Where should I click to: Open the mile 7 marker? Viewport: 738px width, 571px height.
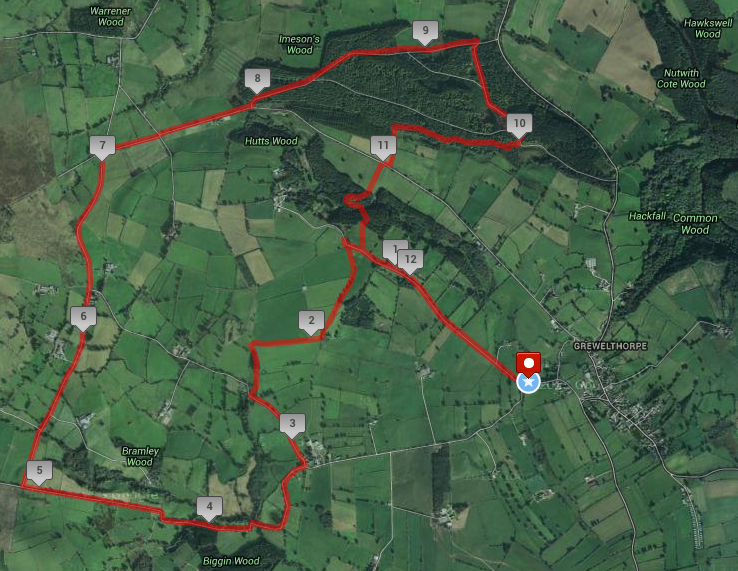(x=102, y=146)
